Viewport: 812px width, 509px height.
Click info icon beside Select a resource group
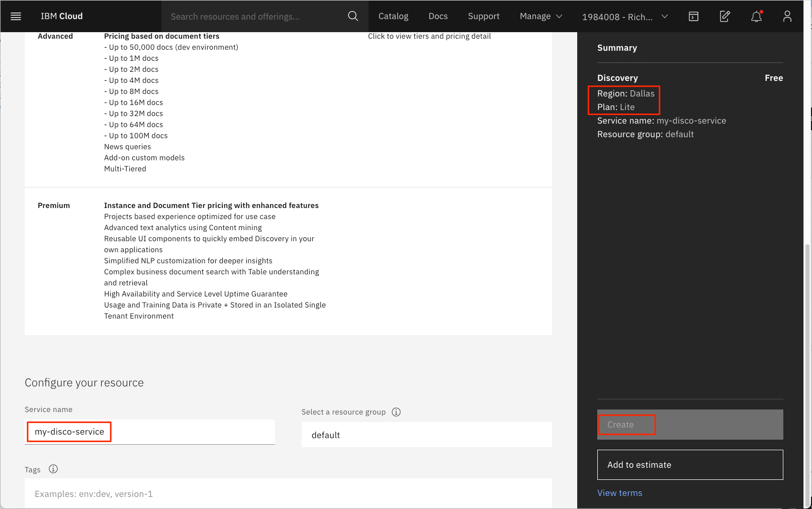click(x=396, y=412)
